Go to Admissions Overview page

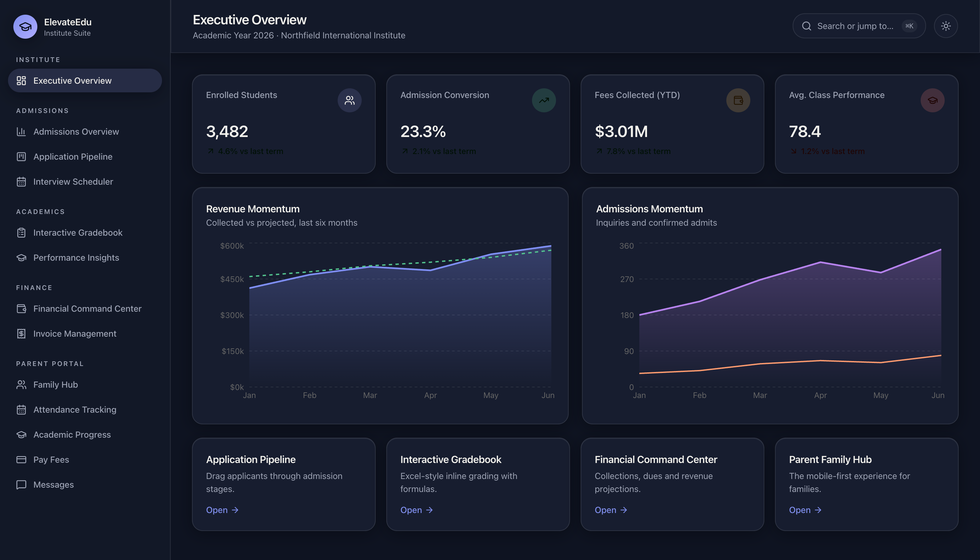(x=85, y=132)
